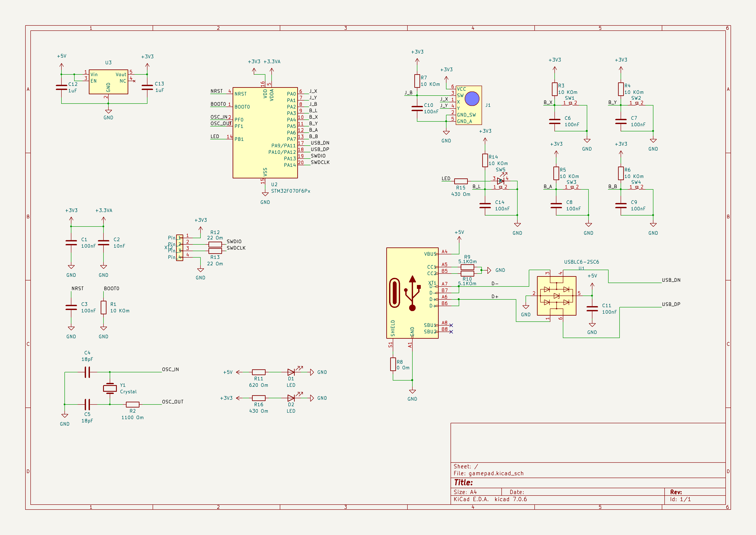Select capacitor C13 1uF symbol

[147, 87]
